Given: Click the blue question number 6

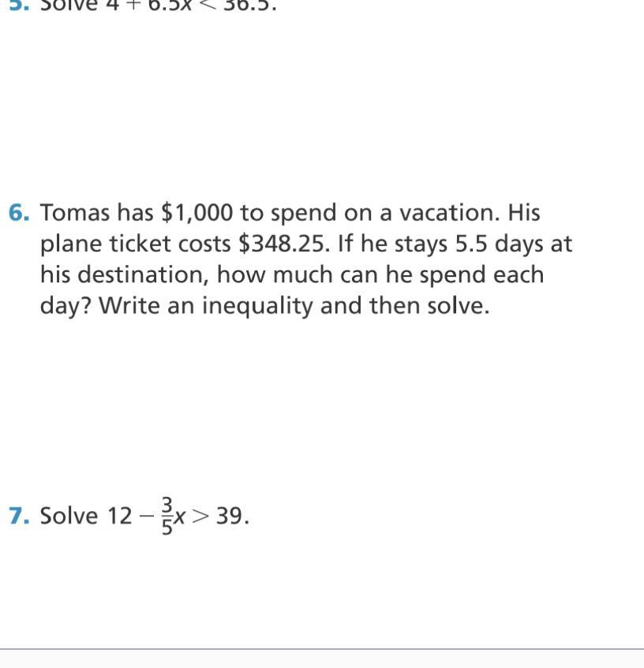Looking at the screenshot, I should [x=19, y=213].
